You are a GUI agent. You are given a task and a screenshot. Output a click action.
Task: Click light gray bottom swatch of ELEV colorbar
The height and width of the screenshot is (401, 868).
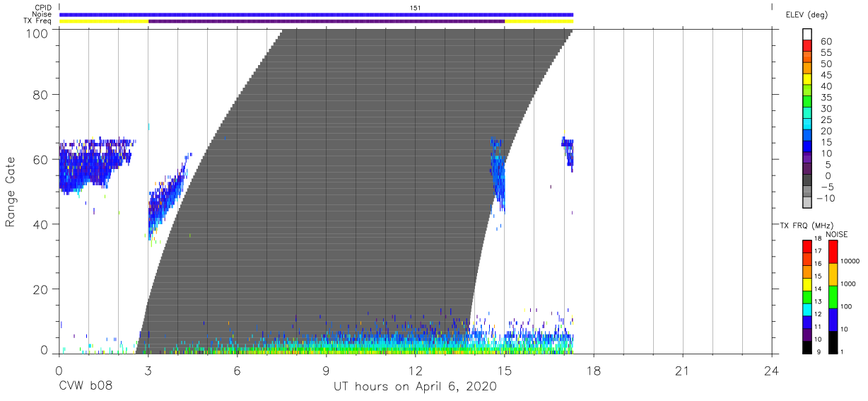click(808, 202)
